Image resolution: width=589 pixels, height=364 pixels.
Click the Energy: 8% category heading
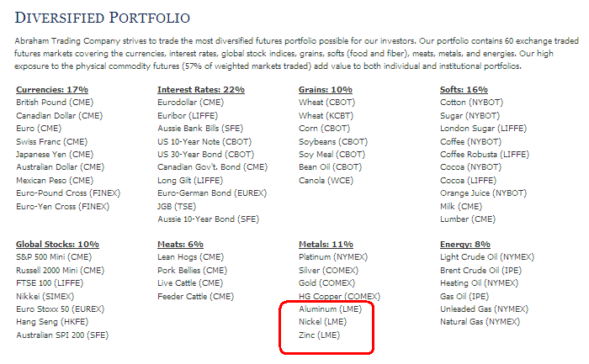point(466,244)
